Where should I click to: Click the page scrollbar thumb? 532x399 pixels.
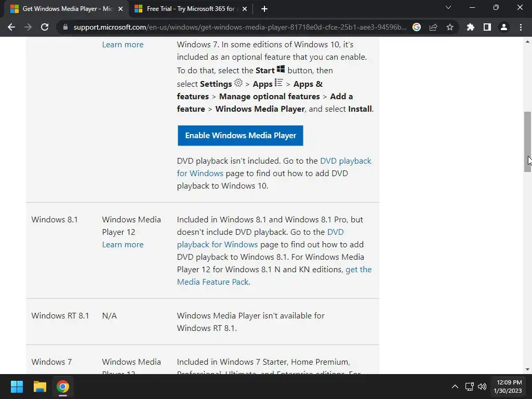click(527, 142)
